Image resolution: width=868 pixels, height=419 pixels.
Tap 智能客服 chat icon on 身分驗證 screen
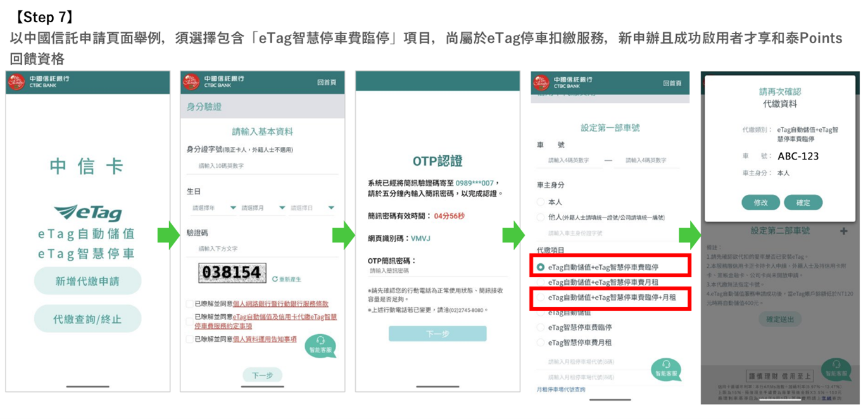coord(320,346)
